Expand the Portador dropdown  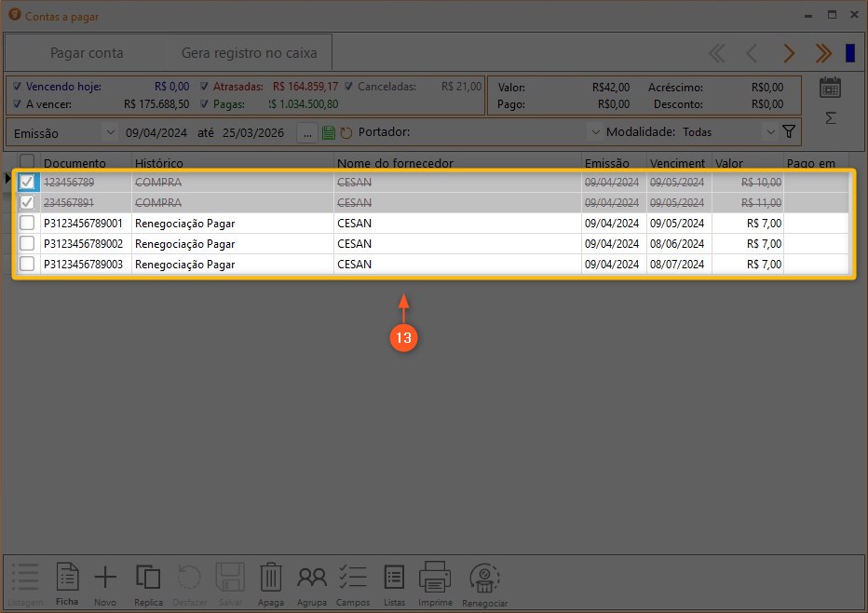[x=595, y=132]
